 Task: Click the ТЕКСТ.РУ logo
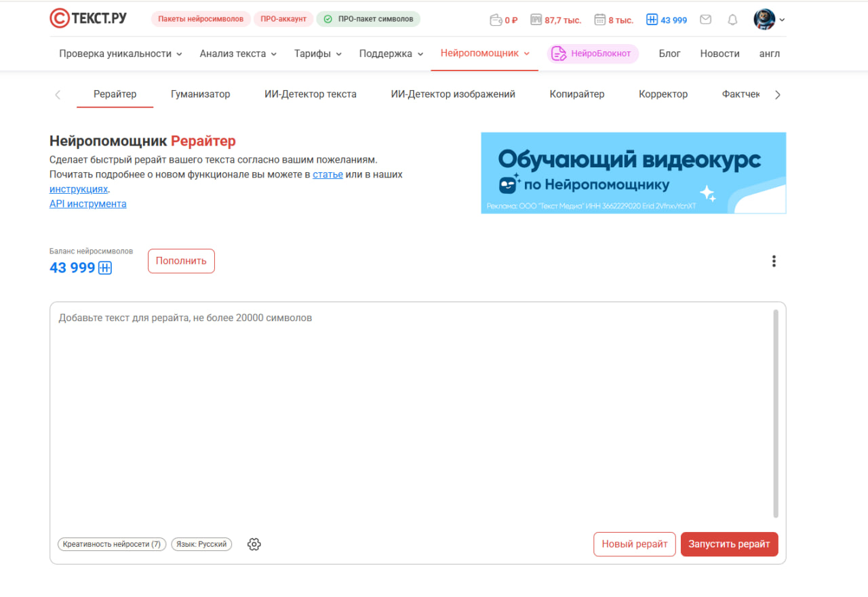tap(88, 19)
